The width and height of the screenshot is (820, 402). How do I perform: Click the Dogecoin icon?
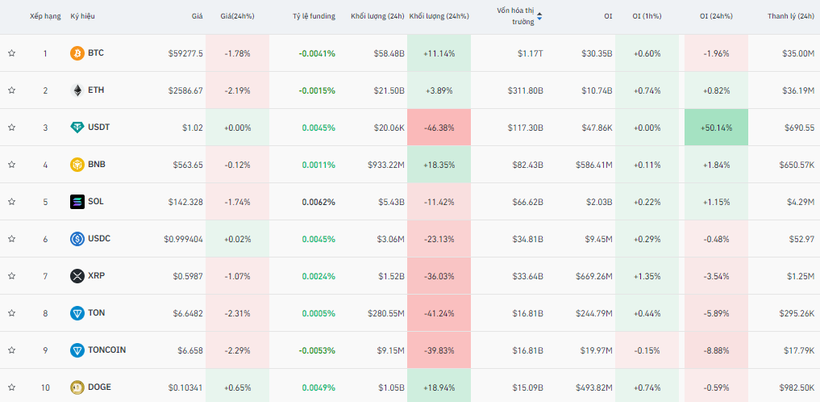coord(77,387)
